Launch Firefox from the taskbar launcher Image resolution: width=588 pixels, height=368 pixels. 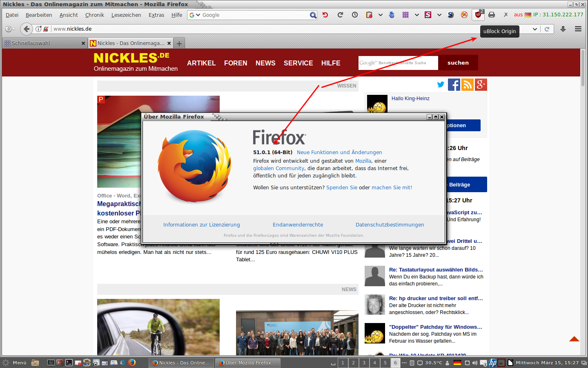click(x=131, y=362)
